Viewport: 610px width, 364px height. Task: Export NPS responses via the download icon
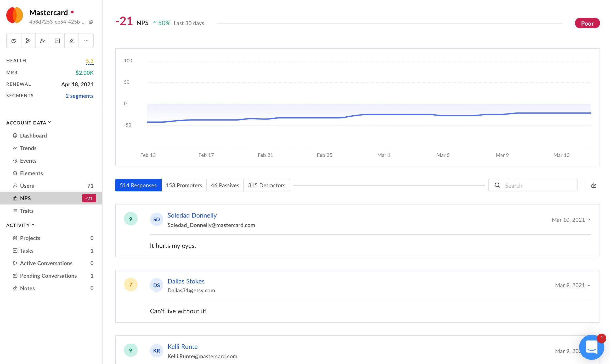594,185
